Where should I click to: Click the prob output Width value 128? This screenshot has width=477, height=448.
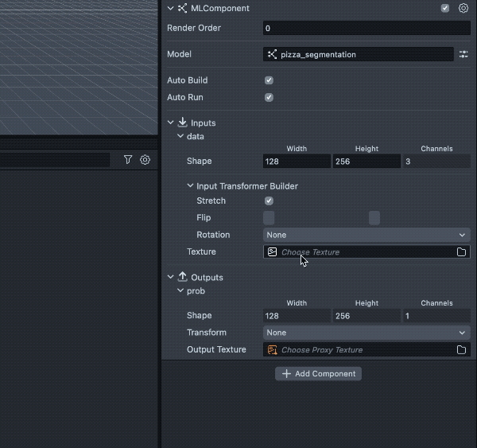pos(297,316)
